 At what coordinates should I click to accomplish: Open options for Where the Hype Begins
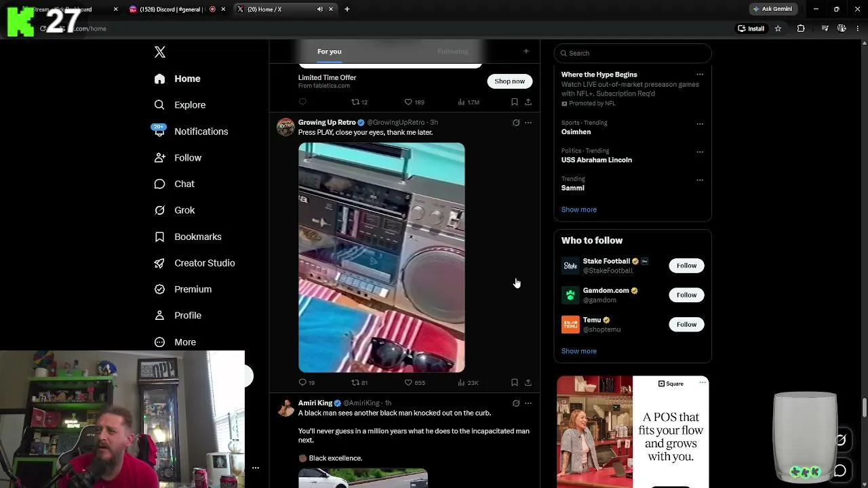tap(700, 75)
